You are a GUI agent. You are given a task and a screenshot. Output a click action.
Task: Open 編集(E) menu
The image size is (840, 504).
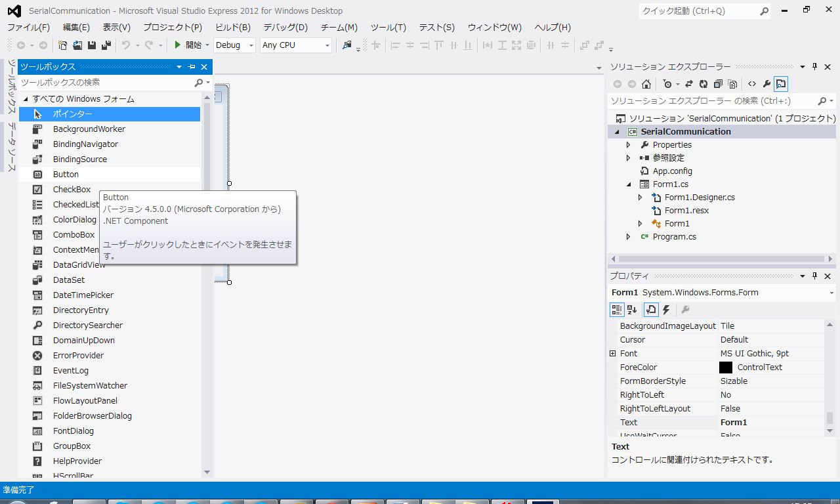pos(76,27)
